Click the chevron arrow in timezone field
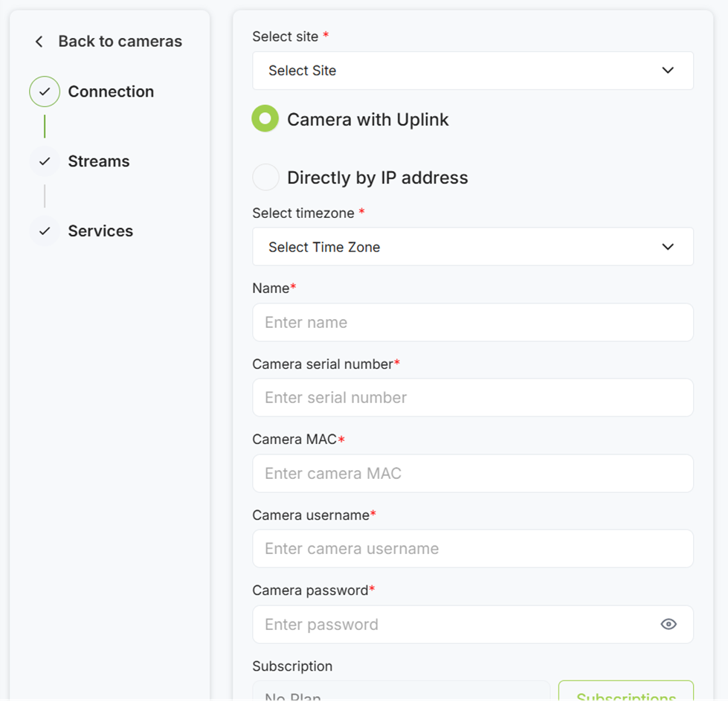This screenshot has height=705, width=728. pyautogui.click(x=667, y=247)
